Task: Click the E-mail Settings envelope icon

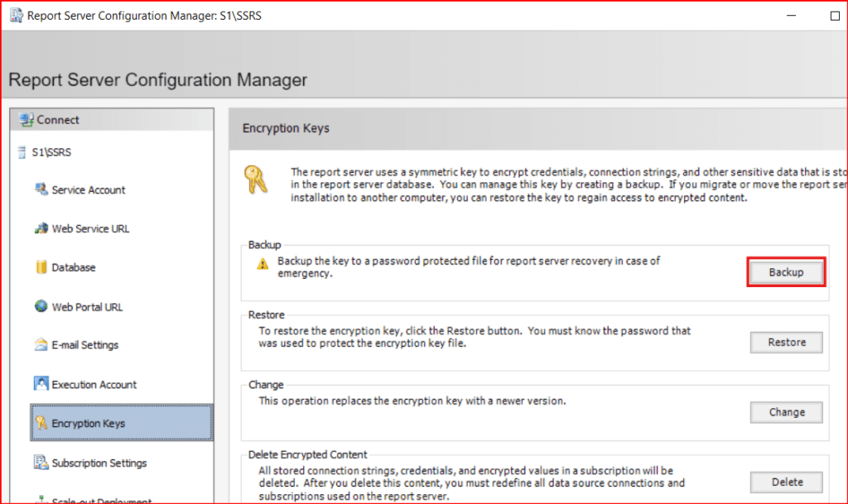Action: 41,345
